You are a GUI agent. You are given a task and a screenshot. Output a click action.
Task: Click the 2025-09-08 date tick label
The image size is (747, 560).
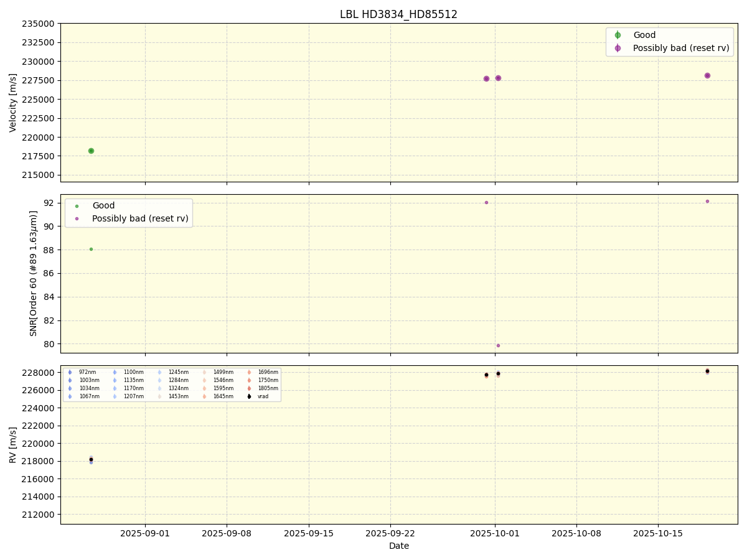point(227,533)
